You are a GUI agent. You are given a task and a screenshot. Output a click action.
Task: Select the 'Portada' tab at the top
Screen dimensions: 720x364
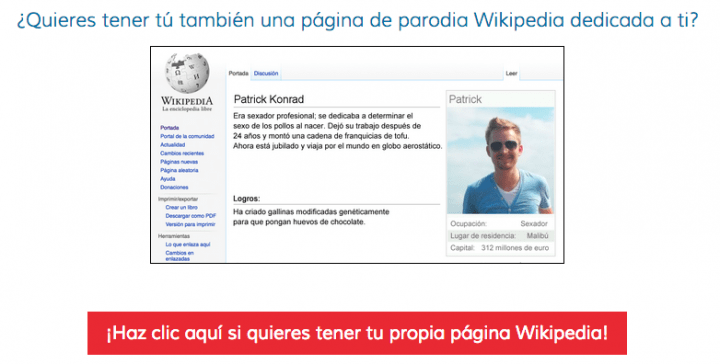point(238,73)
